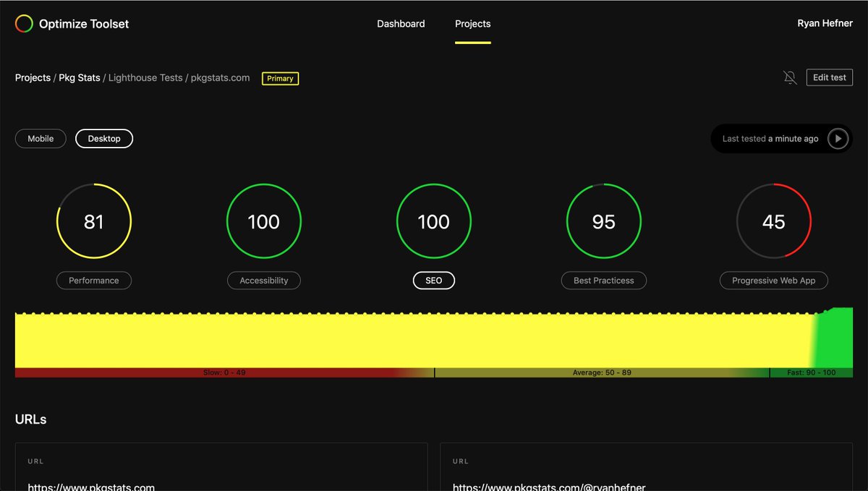The height and width of the screenshot is (491, 868).
Task: Switch to Mobile view
Action: point(41,138)
